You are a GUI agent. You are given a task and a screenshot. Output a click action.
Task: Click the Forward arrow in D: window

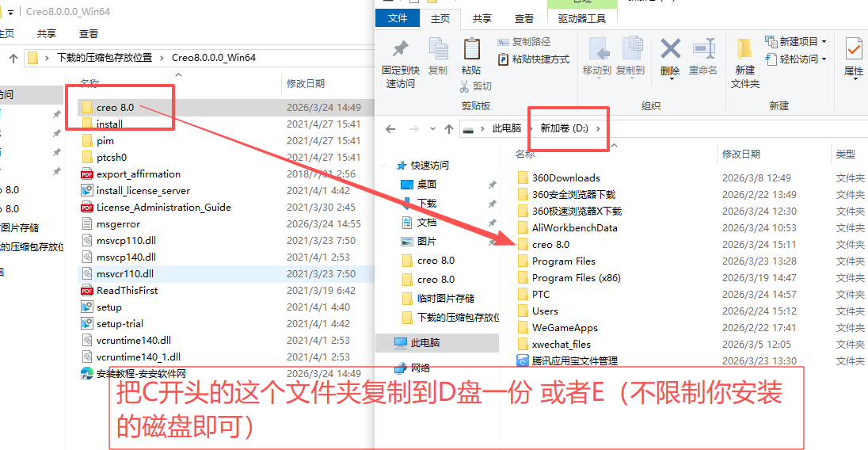[x=413, y=129]
